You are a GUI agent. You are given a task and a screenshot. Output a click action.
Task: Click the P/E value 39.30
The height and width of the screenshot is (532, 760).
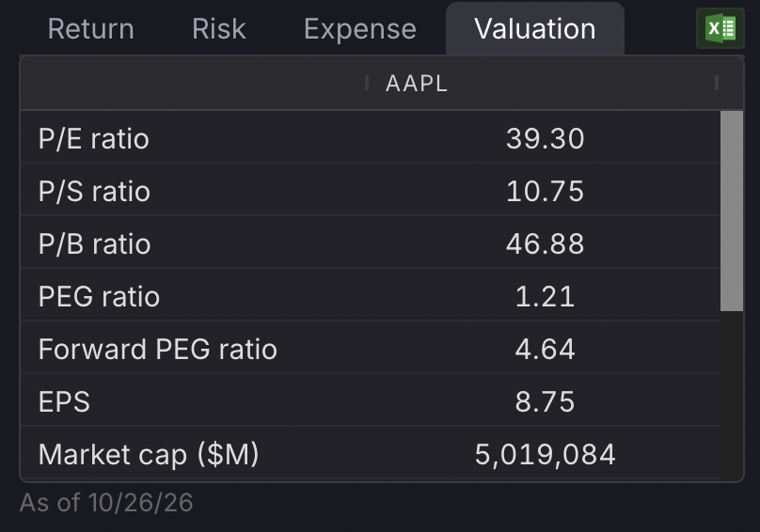pyautogui.click(x=546, y=138)
